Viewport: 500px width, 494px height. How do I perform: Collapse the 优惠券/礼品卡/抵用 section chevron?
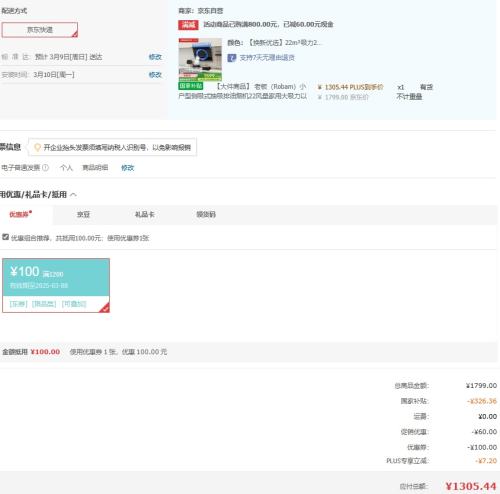point(73,194)
